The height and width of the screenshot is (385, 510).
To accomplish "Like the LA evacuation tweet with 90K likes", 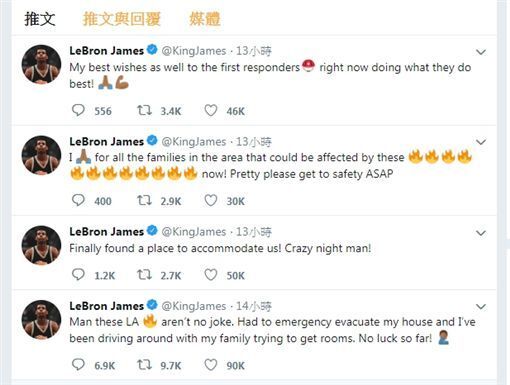I will pos(211,365).
